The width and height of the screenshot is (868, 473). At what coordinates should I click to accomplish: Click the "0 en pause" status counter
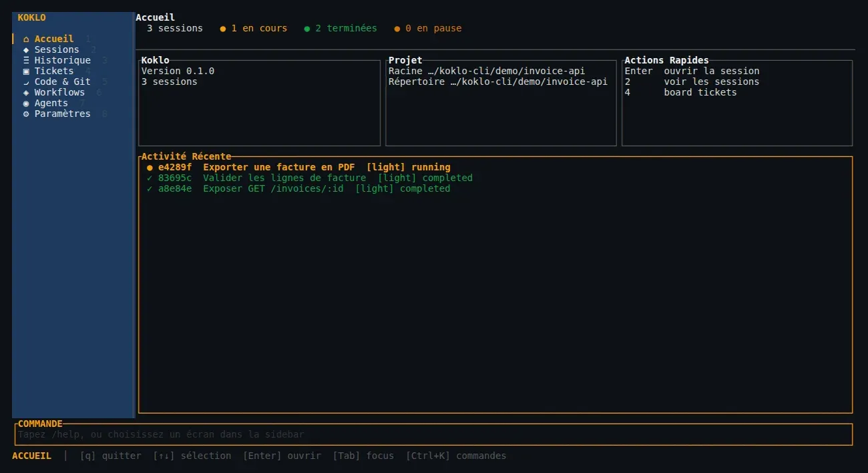[x=428, y=29]
